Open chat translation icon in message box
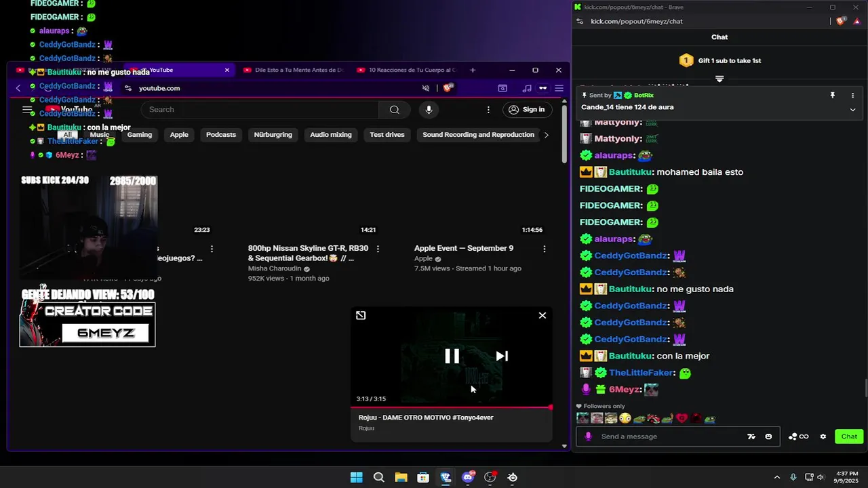Image resolution: width=868 pixels, height=488 pixels. (x=751, y=436)
